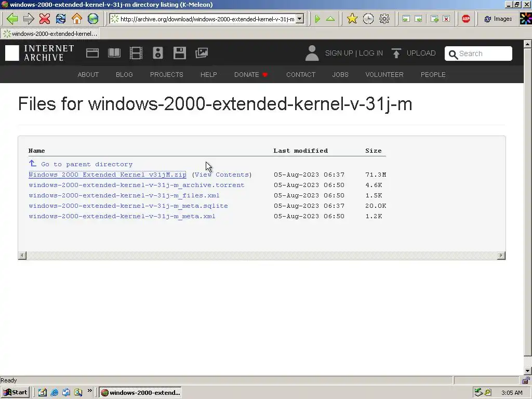Click the upload arrow icon

pos(396,54)
